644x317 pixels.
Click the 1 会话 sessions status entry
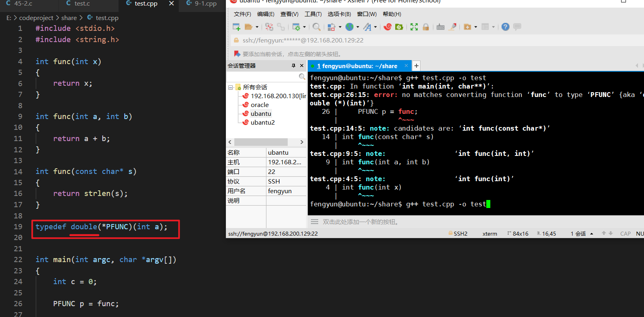point(578,234)
